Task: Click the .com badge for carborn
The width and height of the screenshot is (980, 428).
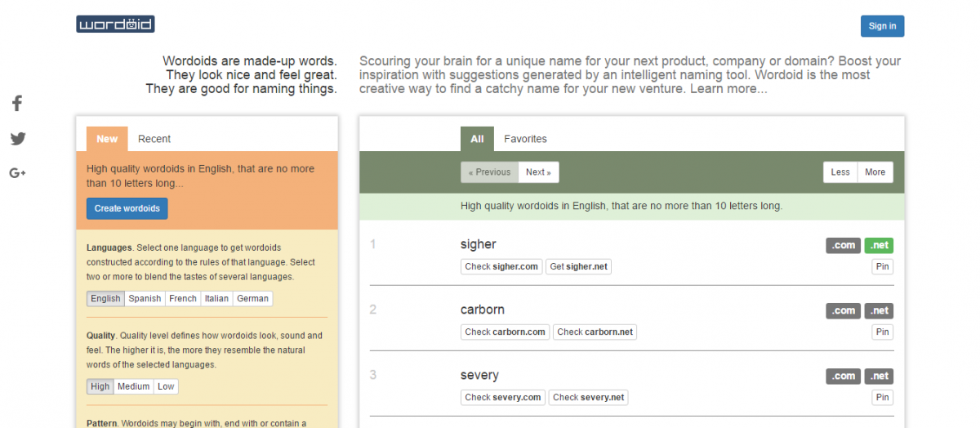Action: (844, 310)
